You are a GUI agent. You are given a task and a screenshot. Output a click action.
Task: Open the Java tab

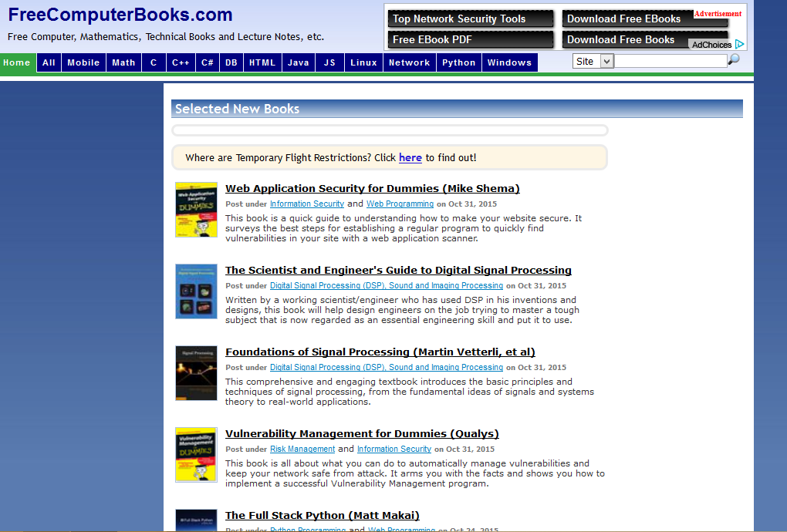(298, 62)
